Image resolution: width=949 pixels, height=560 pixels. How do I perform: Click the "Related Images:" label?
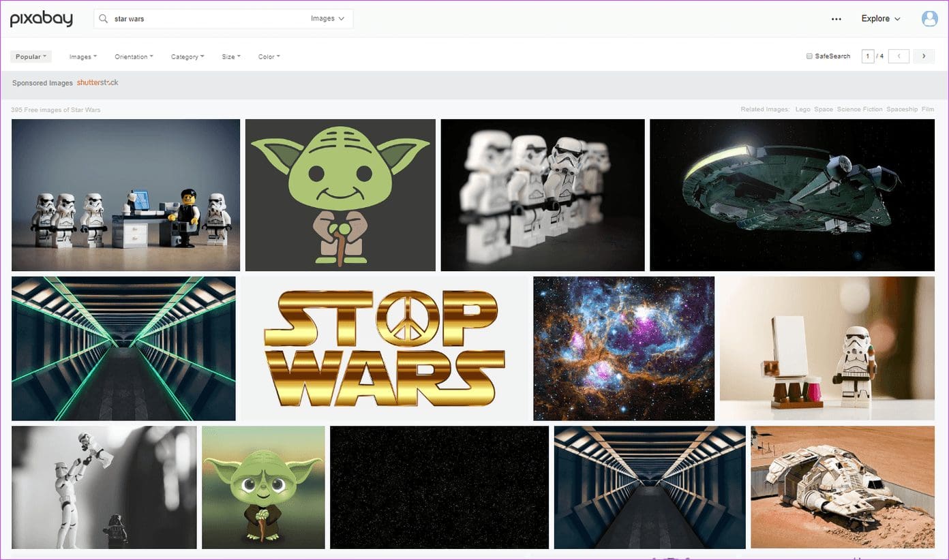click(x=766, y=109)
